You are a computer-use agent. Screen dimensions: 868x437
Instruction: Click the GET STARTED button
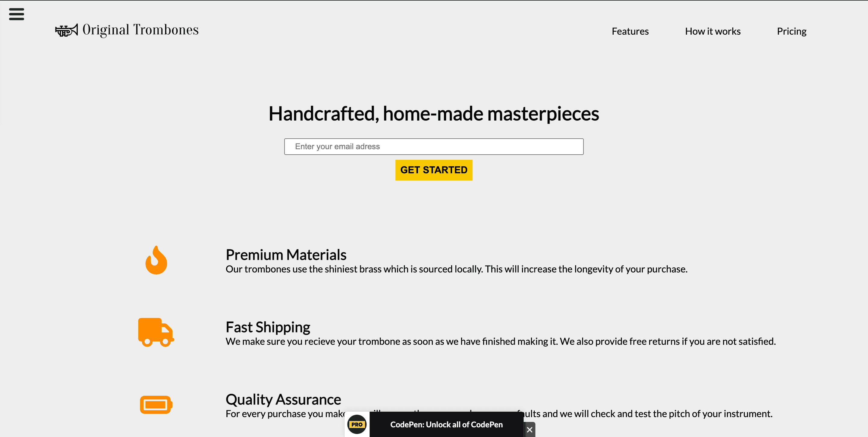(433, 170)
